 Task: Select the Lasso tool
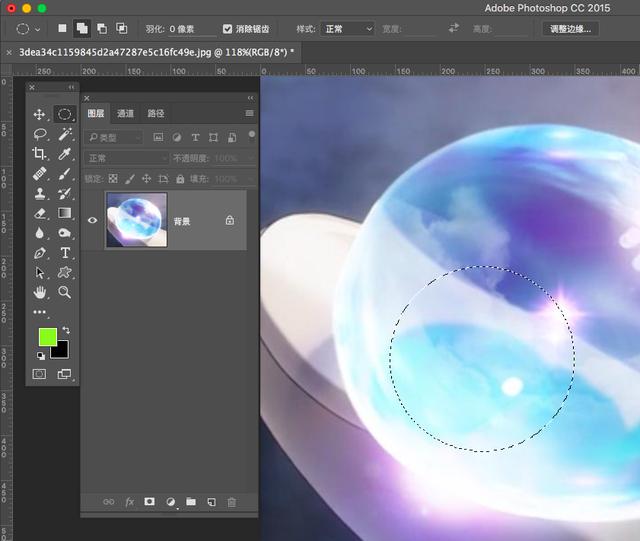pyautogui.click(x=40, y=134)
